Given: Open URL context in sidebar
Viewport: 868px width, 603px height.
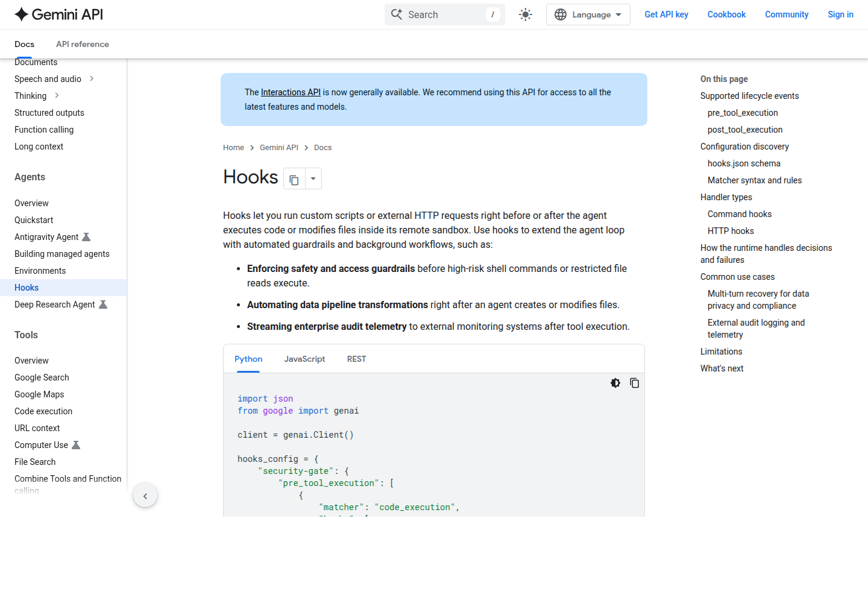Looking at the screenshot, I should pyautogui.click(x=37, y=428).
